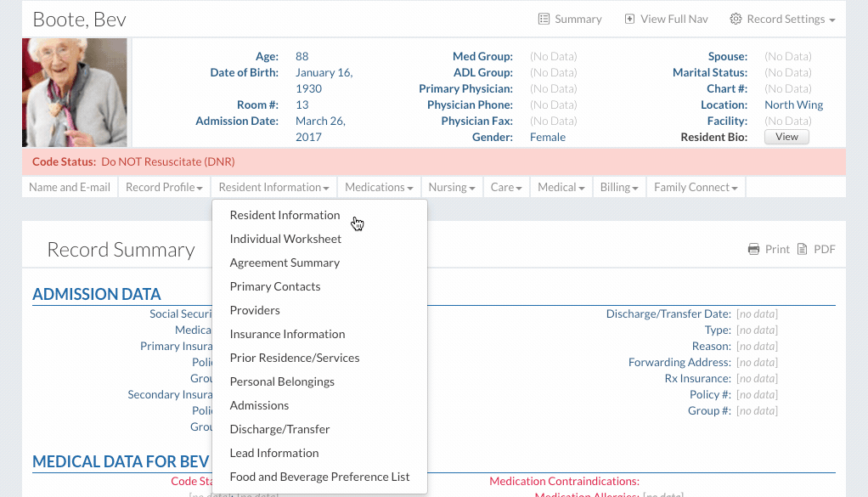Choose Primary Contacts menu item

coord(275,286)
